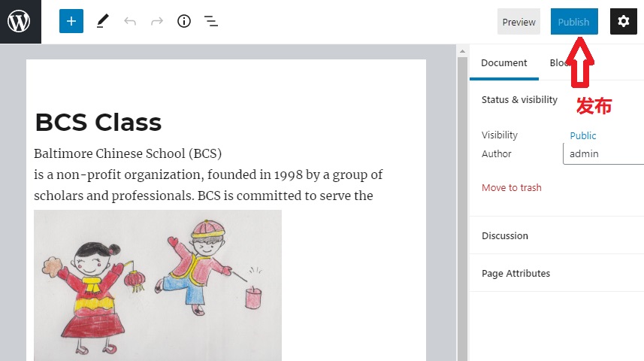Viewport: 644px width, 361px height.
Task: Click the Publish button
Action: pos(573,22)
